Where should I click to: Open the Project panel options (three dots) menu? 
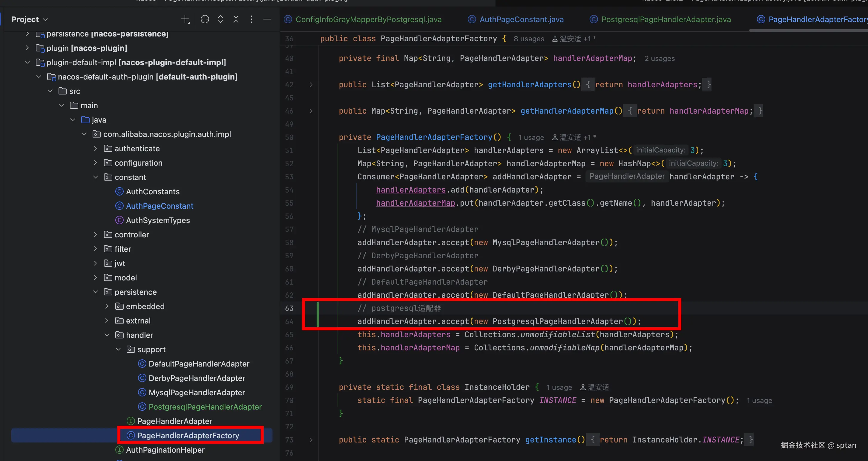(251, 19)
